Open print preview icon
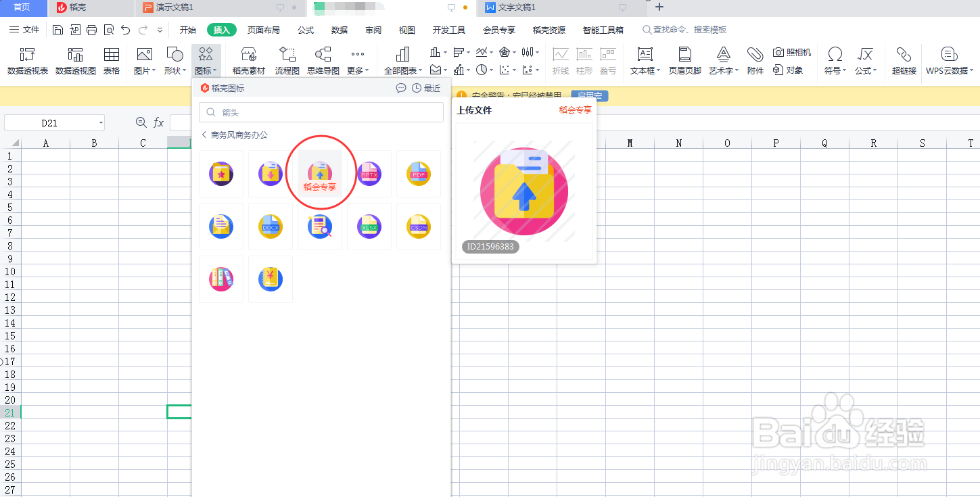The height and width of the screenshot is (497, 980). tap(109, 30)
